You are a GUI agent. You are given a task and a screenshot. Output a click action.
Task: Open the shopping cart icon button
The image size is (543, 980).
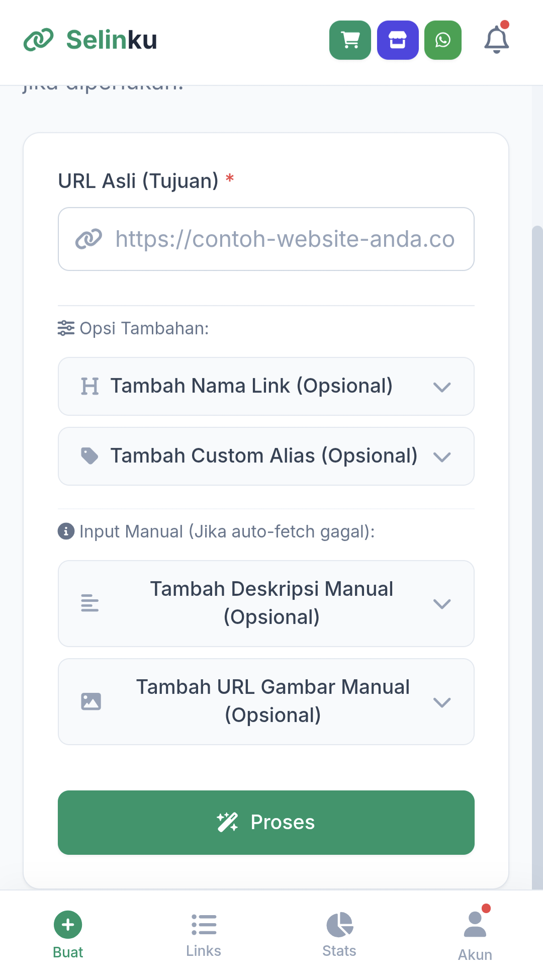tap(350, 40)
